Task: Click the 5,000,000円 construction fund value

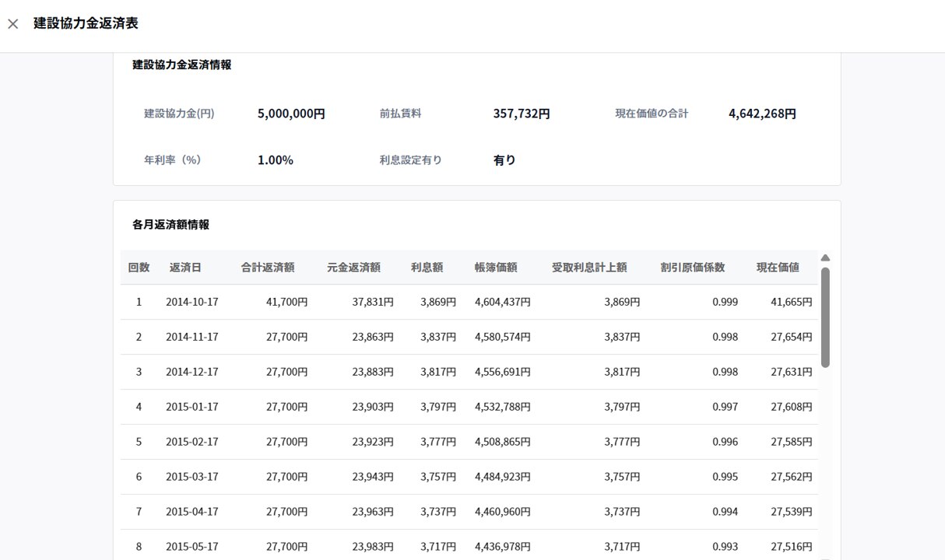Action: (x=291, y=114)
